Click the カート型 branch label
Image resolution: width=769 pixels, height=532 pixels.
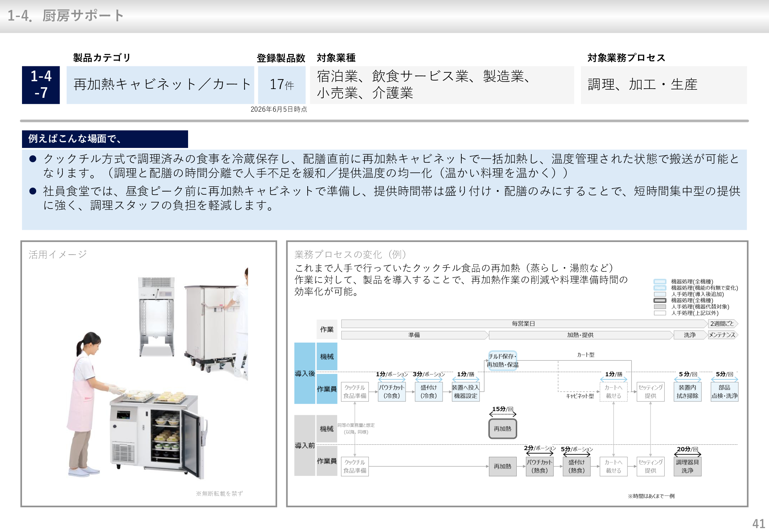(586, 355)
